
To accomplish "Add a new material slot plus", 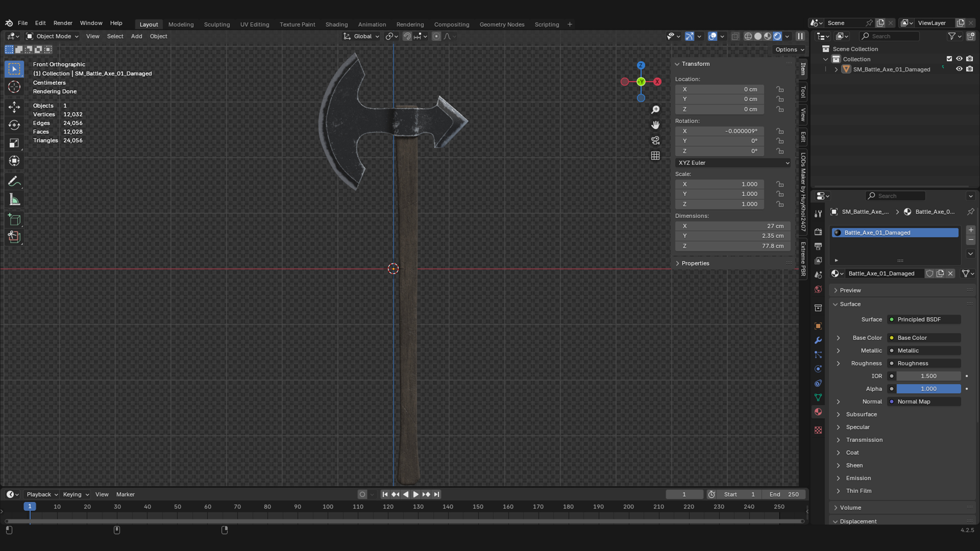I will point(971,230).
